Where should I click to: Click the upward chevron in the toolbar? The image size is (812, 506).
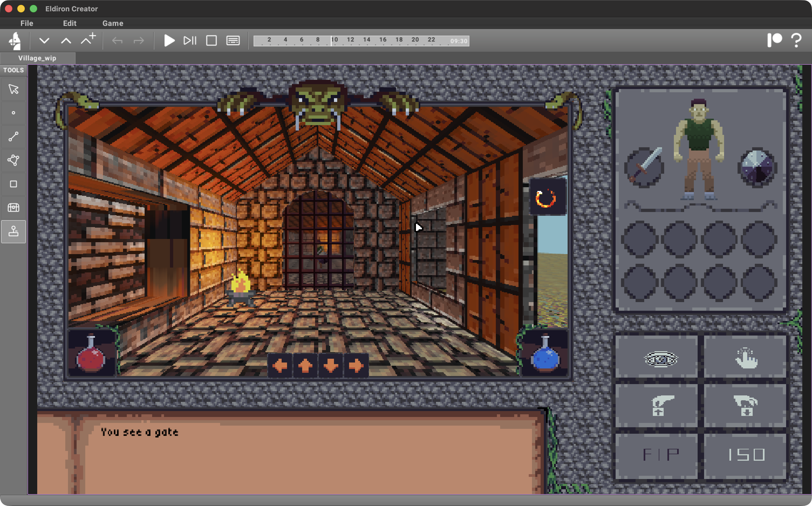click(66, 40)
